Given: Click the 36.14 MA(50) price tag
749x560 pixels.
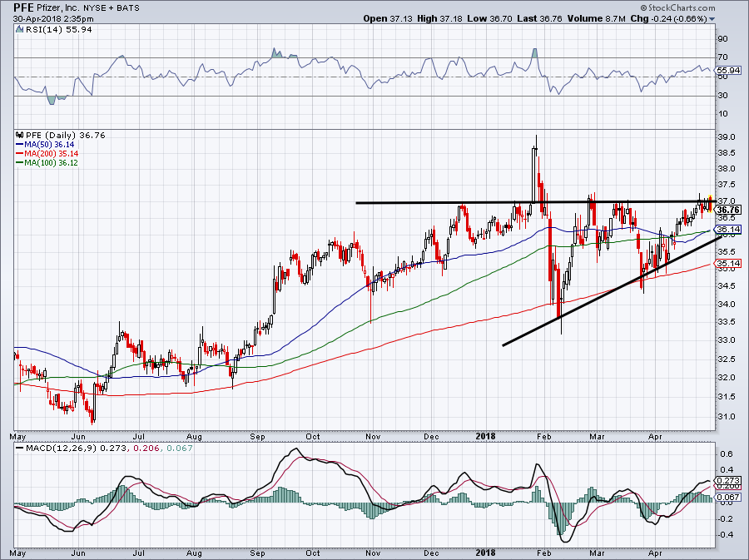Looking at the screenshot, I should (x=728, y=230).
